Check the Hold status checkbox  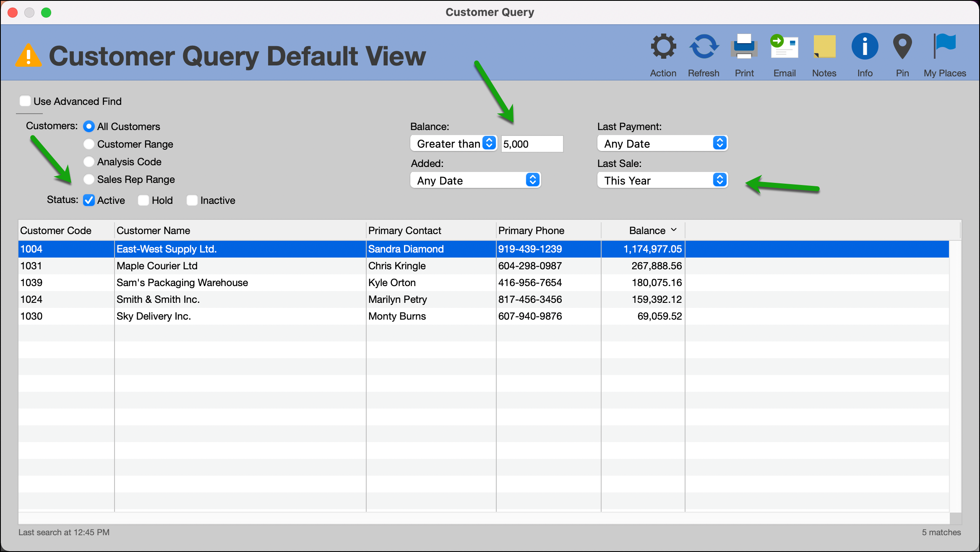pyautogui.click(x=143, y=200)
